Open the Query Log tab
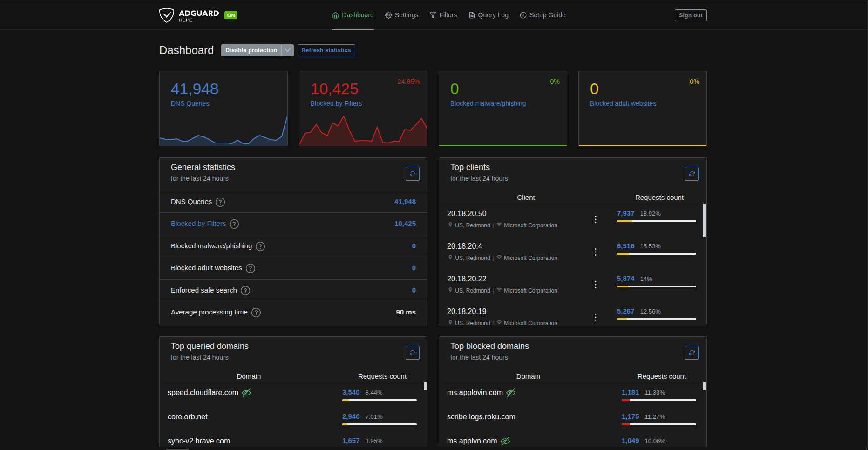This screenshot has height=450, width=868. (x=488, y=15)
